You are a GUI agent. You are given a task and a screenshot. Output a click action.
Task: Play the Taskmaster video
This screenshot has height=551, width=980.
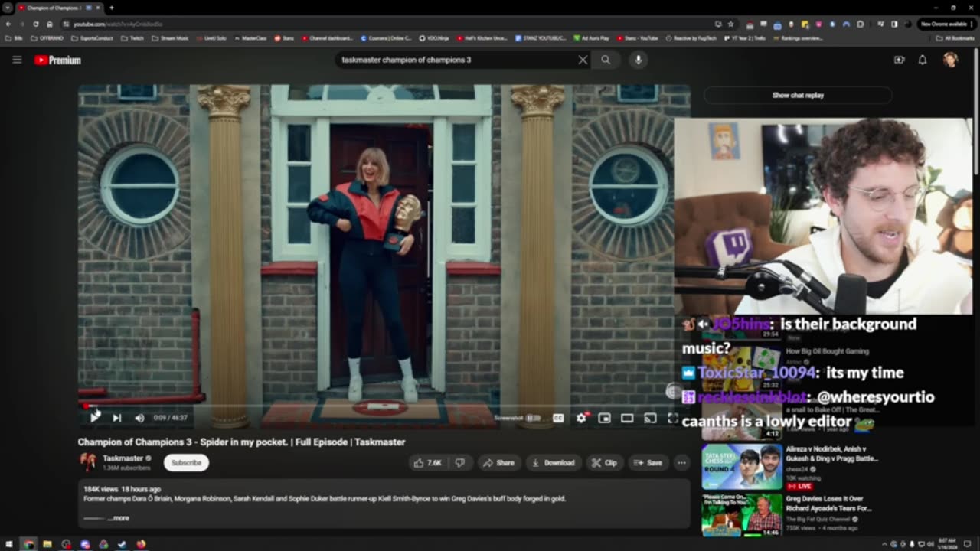point(94,418)
